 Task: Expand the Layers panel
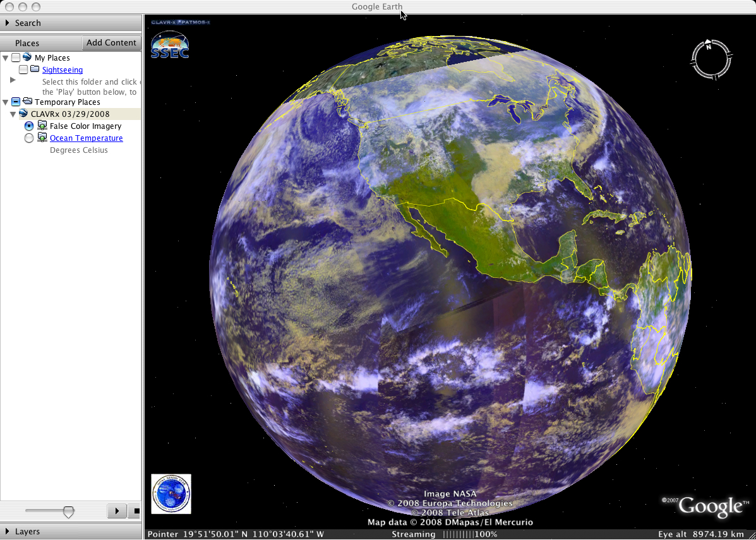(7, 531)
